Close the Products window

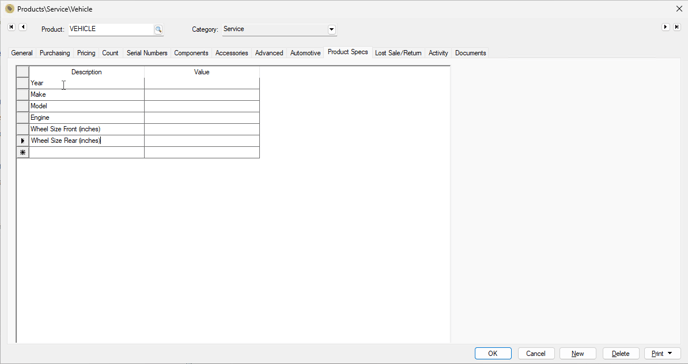pyautogui.click(x=679, y=9)
